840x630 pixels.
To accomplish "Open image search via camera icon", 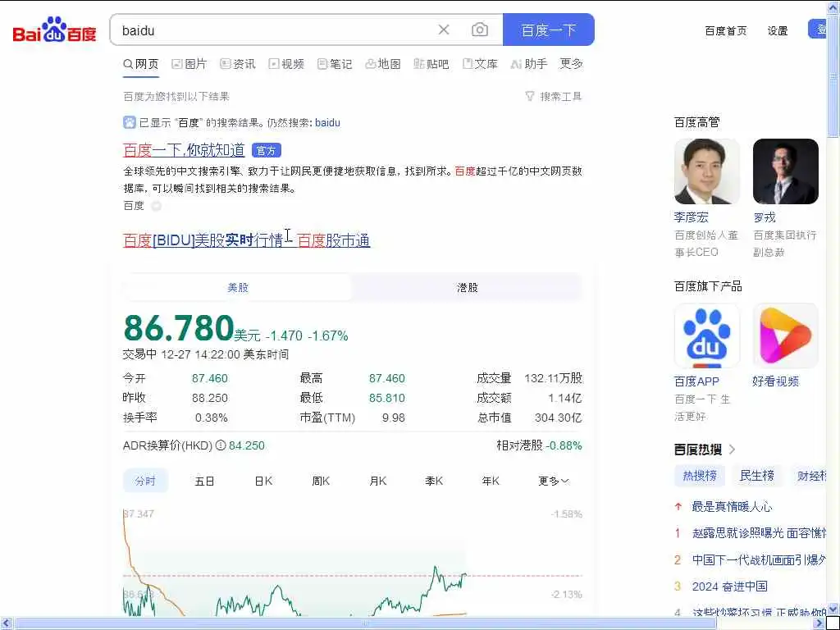I will click(479, 30).
